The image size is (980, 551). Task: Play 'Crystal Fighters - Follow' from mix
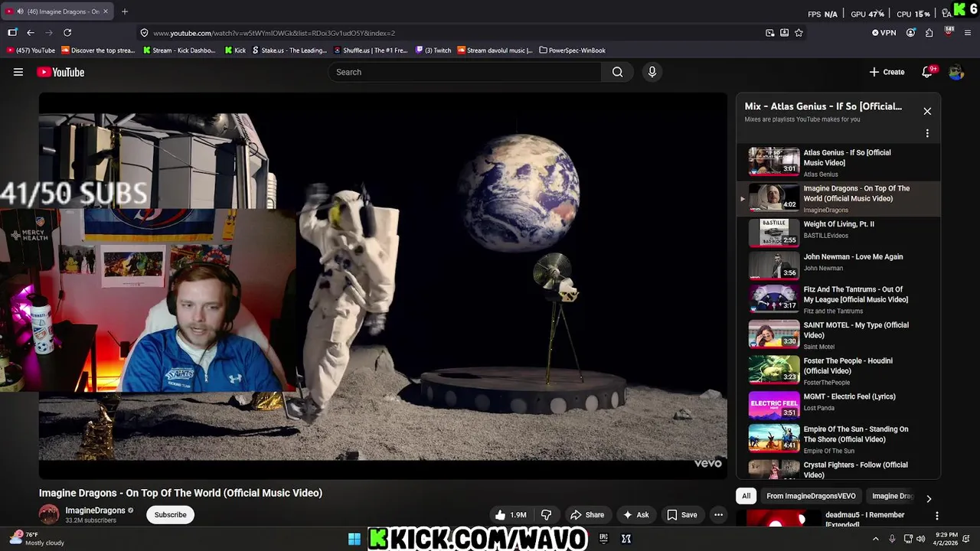838,468
